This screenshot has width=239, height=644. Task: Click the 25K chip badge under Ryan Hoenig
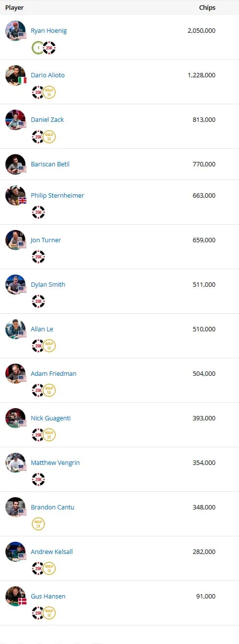[x=49, y=47]
